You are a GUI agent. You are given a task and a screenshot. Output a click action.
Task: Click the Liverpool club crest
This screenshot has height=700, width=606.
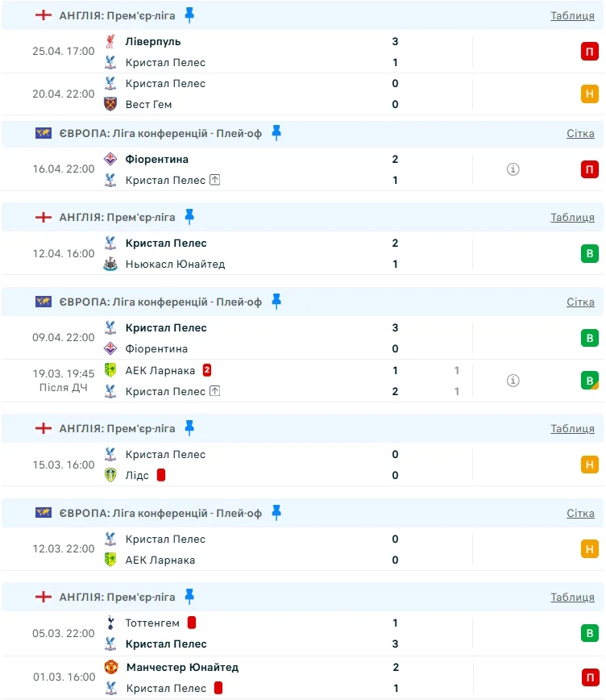(x=110, y=41)
